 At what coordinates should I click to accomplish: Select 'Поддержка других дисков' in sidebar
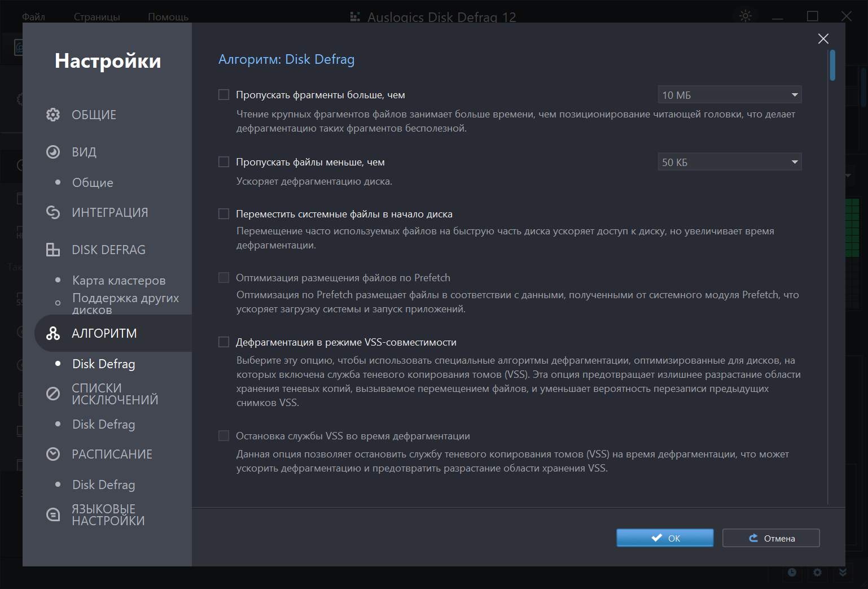click(125, 303)
